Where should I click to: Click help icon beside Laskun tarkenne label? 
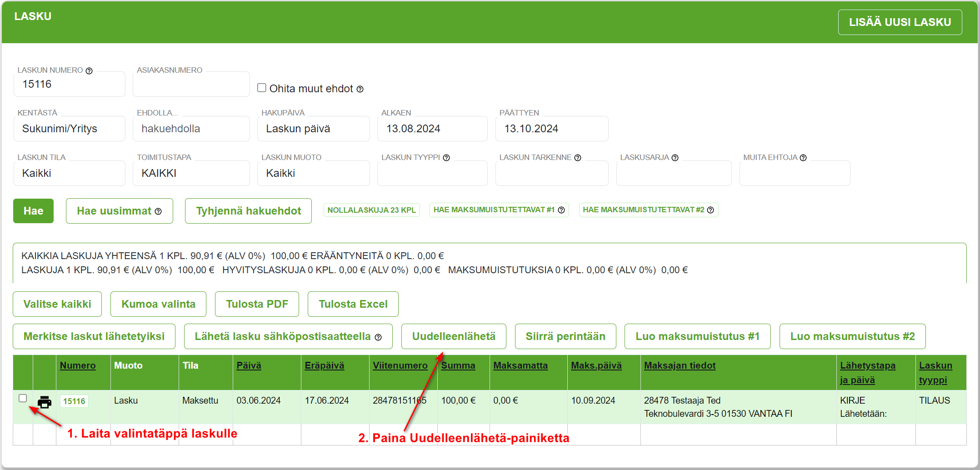(x=578, y=158)
